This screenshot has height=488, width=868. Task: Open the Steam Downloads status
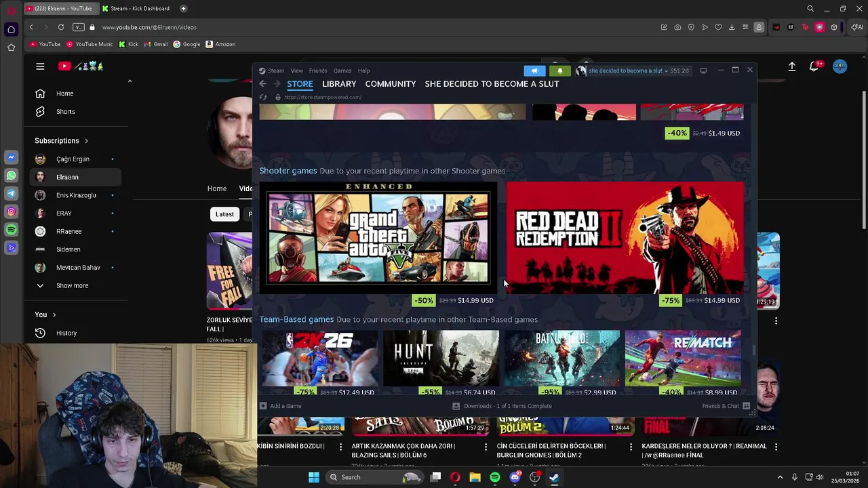(502, 406)
